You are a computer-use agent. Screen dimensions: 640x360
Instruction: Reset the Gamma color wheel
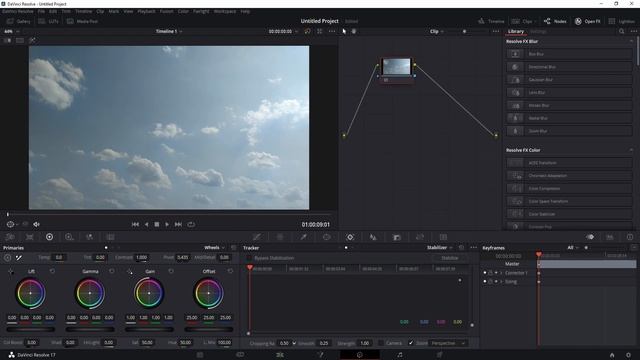[112, 271]
